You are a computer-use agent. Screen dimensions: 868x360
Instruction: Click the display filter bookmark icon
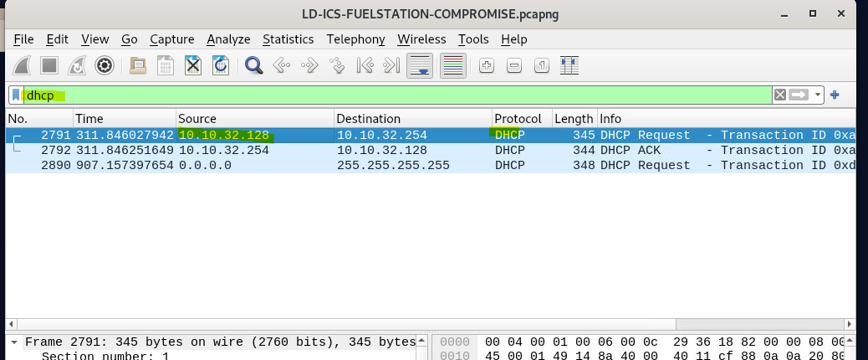pos(16,95)
